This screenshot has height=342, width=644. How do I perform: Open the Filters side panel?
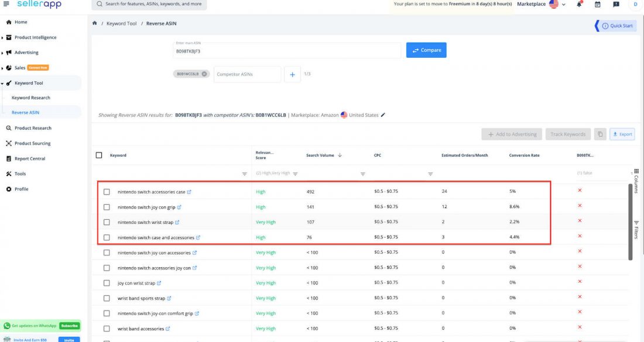(636, 230)
